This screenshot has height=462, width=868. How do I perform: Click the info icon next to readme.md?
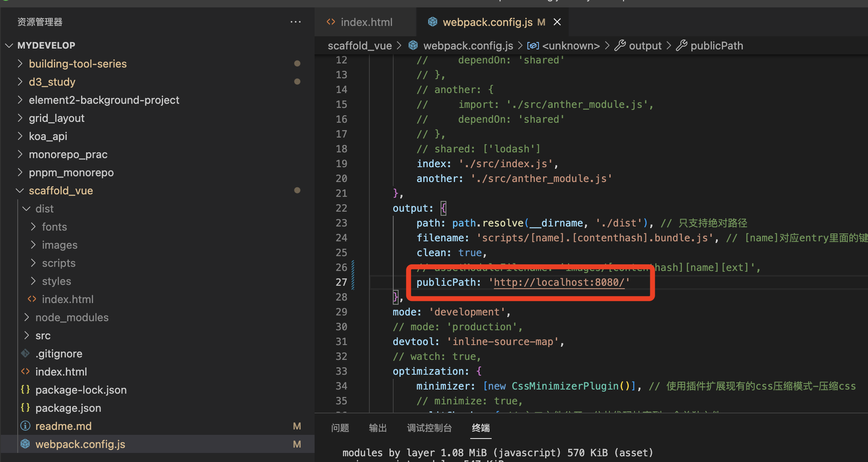(x=26, y=426)
